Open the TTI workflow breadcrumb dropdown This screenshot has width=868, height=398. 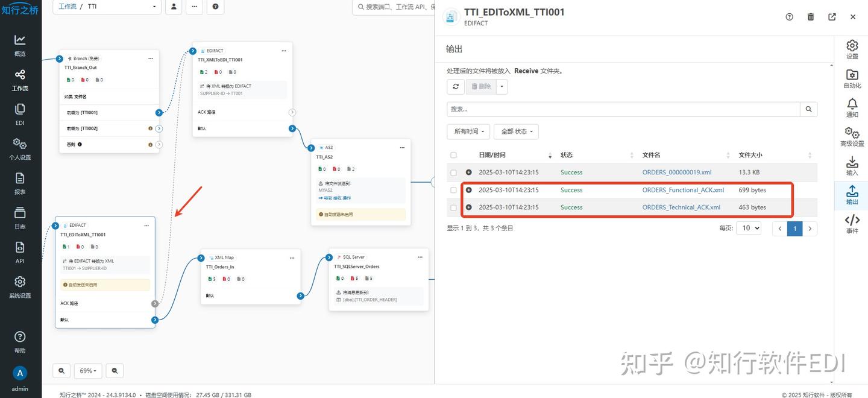(154, 7)
